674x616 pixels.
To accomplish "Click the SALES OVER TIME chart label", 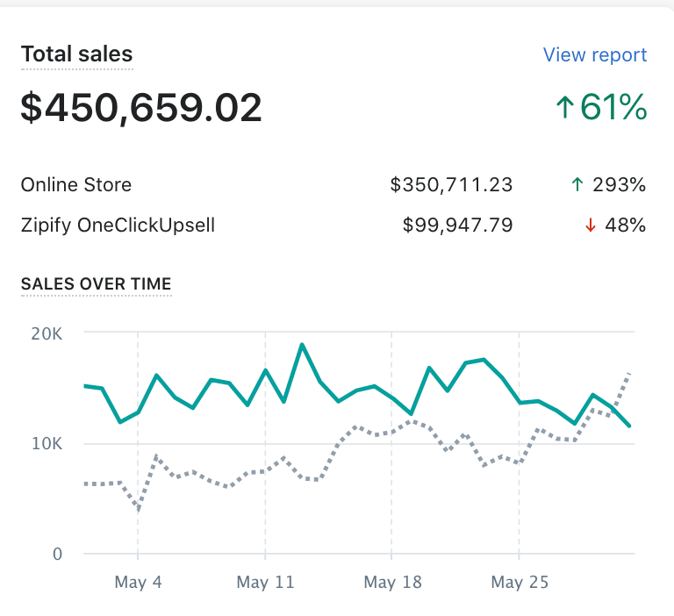I will coord(96,283).
